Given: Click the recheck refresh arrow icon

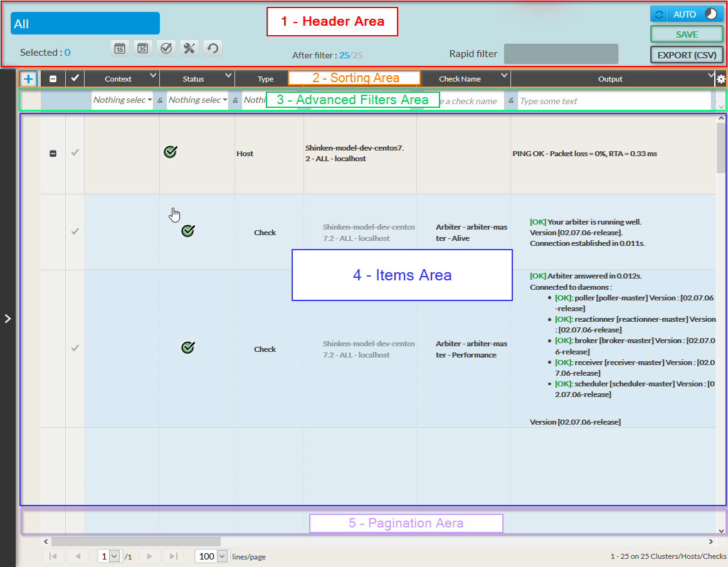Looking at the screenshot, I should [x=213, y=48].
